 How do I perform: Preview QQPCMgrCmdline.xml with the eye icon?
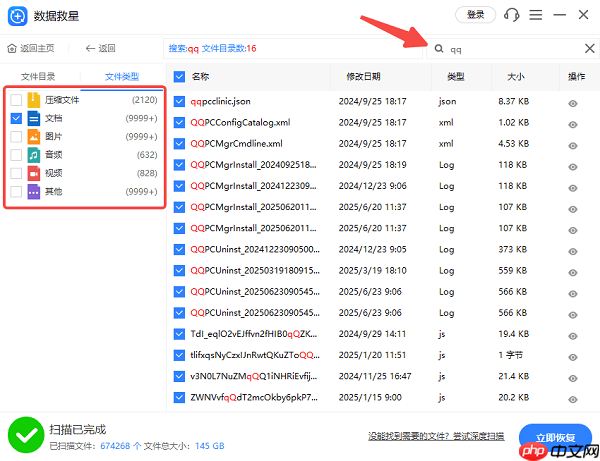pyautogui.click(x=572, y=146)
